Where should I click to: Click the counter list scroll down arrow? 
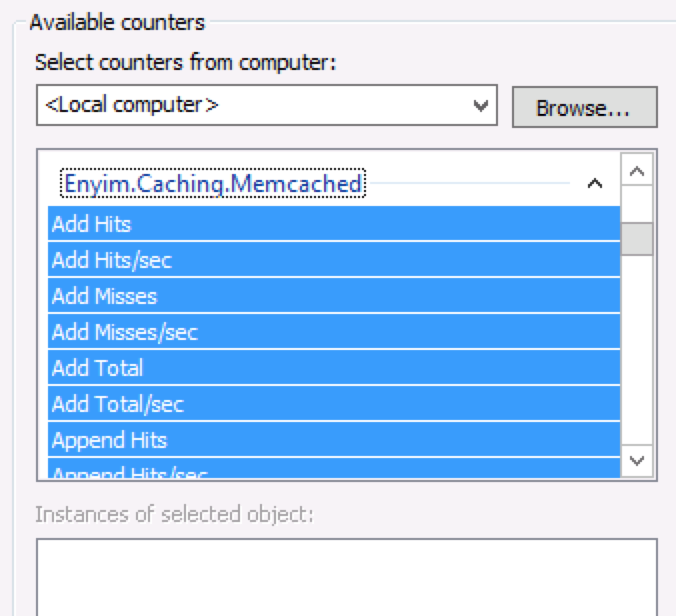637,460
